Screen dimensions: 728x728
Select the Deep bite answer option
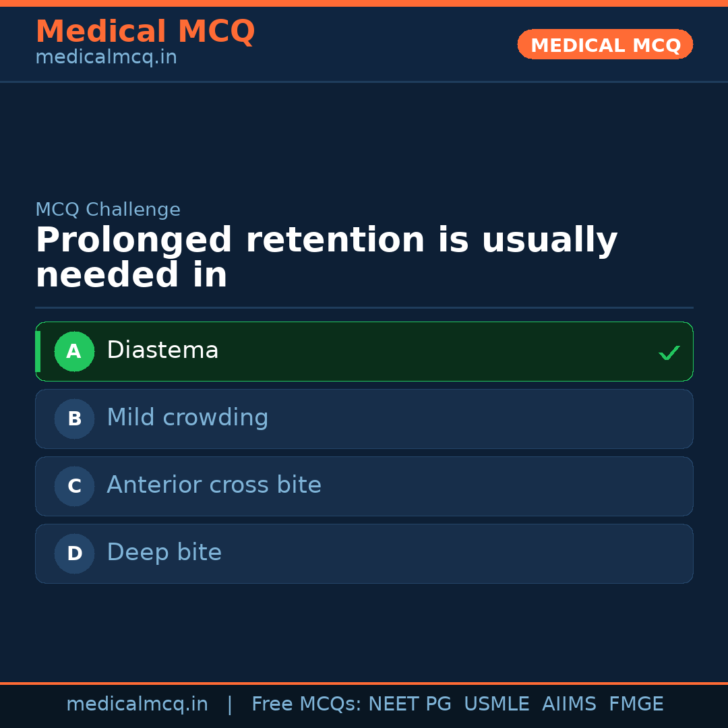pyautogui.click(x=364, y=553)
